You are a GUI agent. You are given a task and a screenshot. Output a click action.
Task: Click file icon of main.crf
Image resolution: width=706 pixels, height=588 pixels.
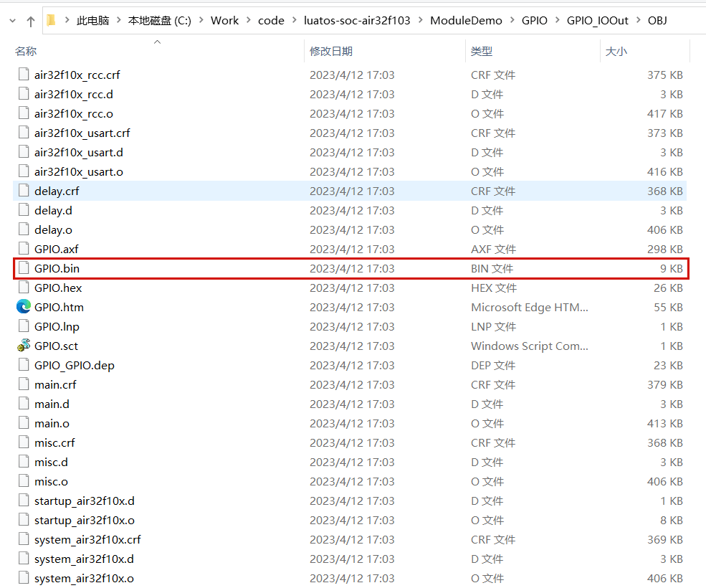24,384
